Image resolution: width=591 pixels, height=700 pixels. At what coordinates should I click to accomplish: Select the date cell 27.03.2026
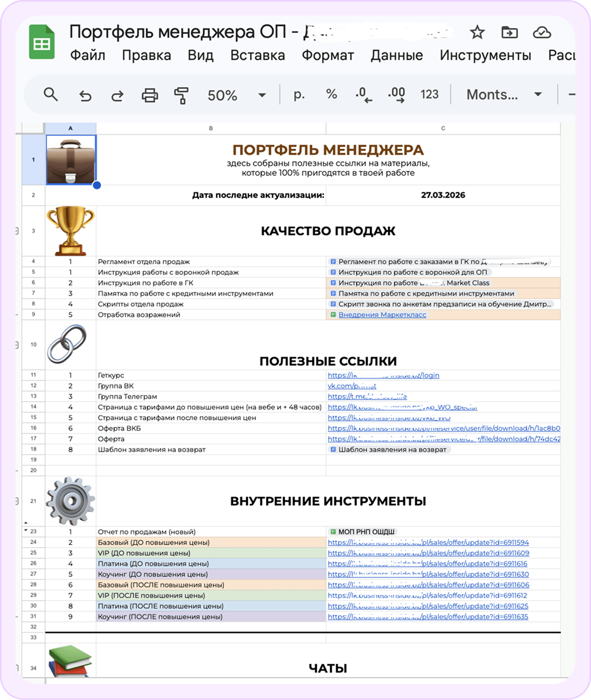443,195
